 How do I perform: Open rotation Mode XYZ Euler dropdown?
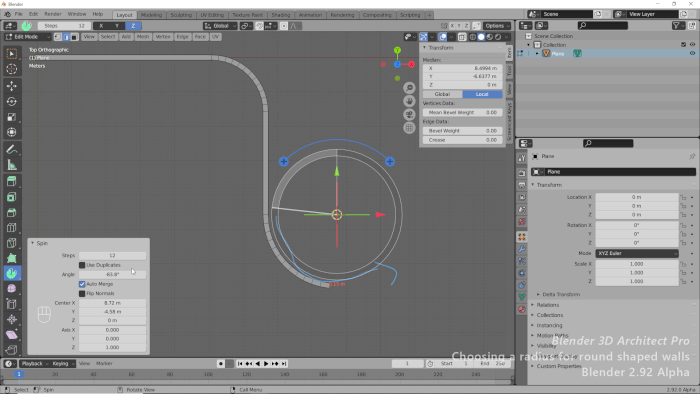tap(637, 253)
